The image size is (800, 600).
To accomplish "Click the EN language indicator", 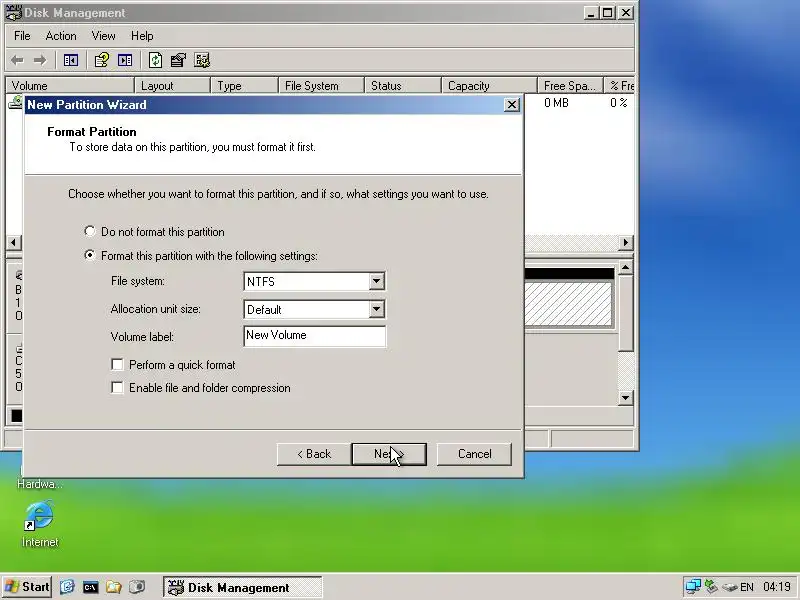I will [747, 587].
